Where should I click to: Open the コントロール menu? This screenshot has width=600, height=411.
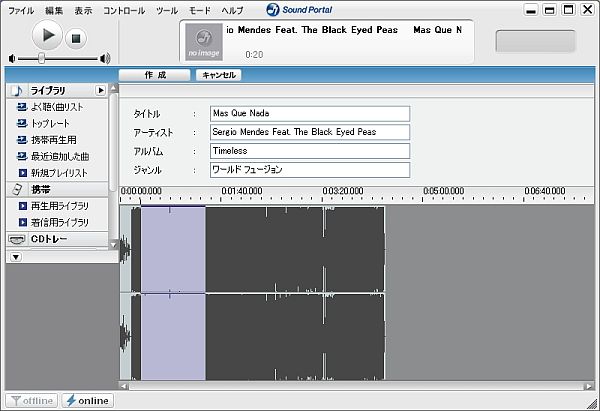click(124, 10)
